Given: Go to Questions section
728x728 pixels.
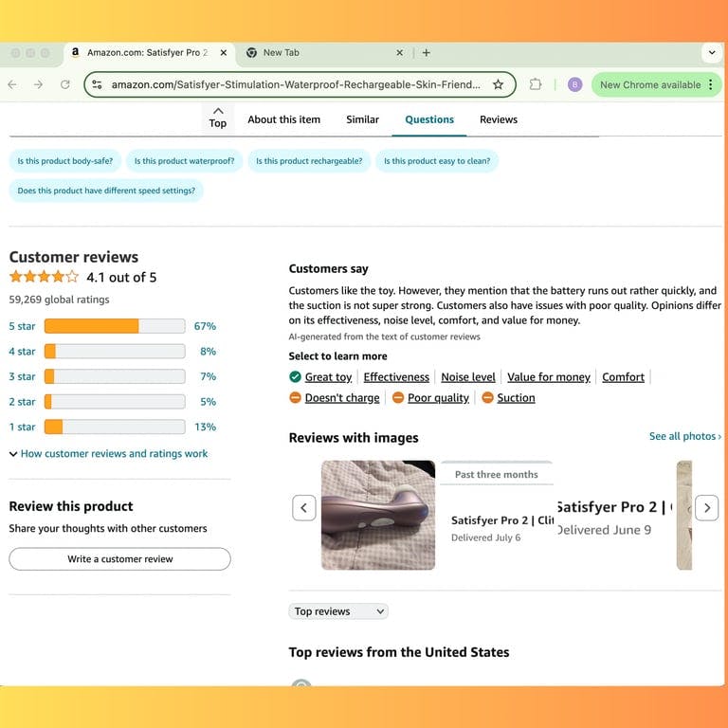Looking at the screenshot, I should tap(429, 119).
